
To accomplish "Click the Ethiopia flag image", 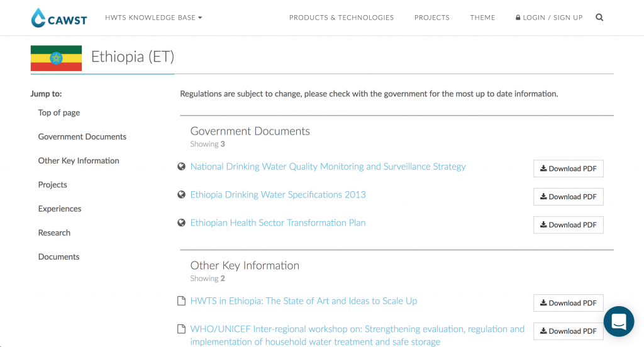I will [x=56, y=58].
